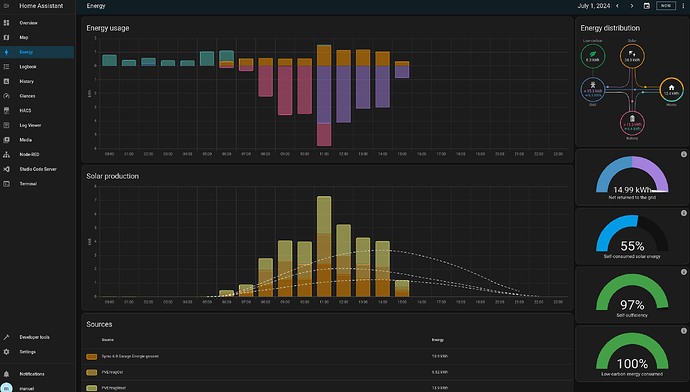Open the Settings gear icon

pos(6,352)
